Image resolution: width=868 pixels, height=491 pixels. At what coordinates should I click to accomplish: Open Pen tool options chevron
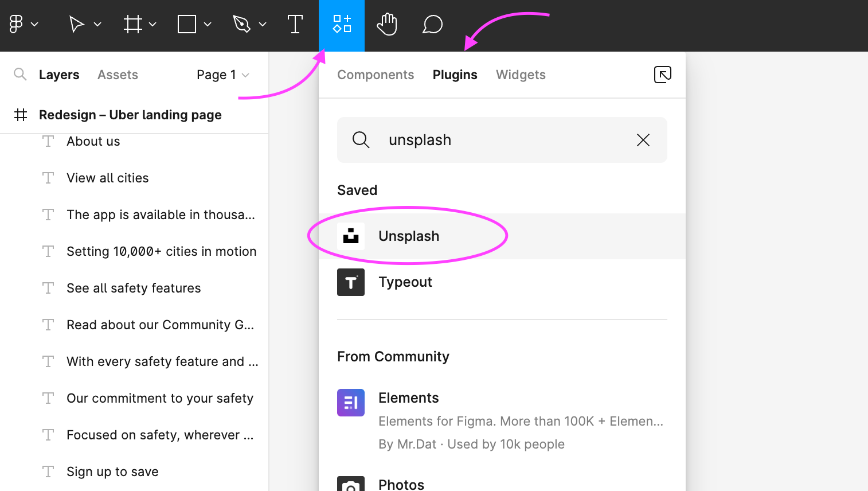coord(263,24)
